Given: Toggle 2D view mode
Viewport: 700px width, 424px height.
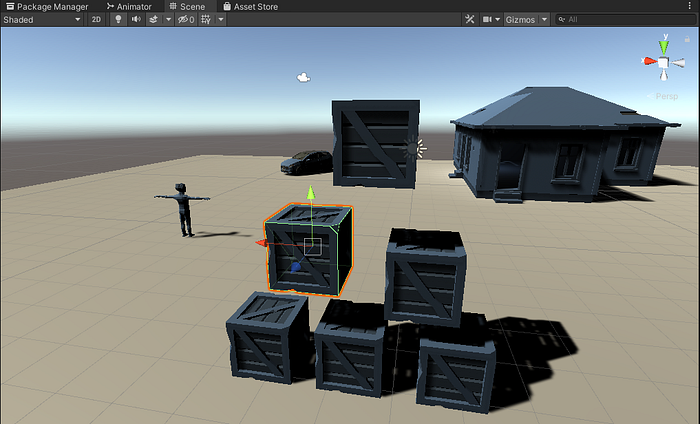Looking at the screenshot, I should [x=96, y=19].
